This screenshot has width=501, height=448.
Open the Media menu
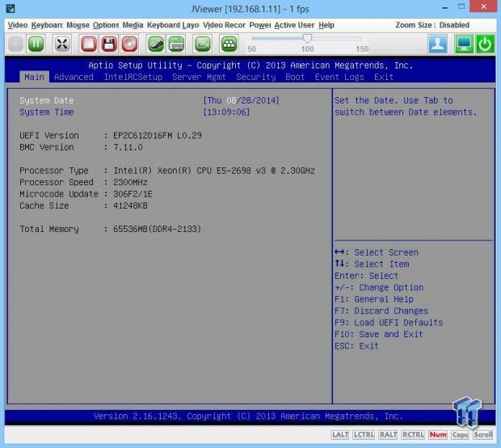(133, 25)
